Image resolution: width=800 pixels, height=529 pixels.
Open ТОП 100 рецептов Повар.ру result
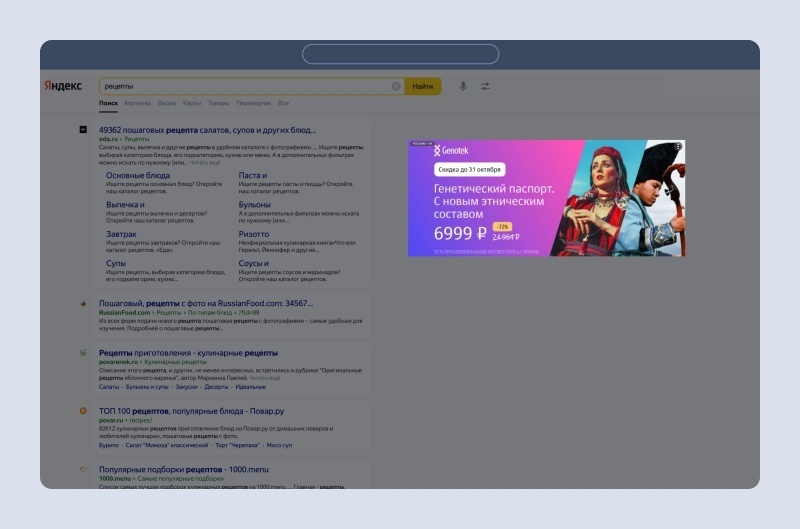[191, 411]
